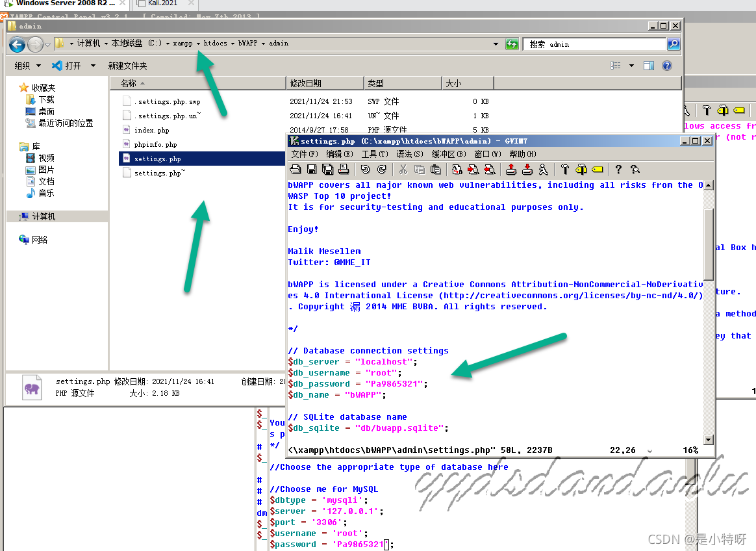Click the GVim build tags icon
This screenshot has width=756, height=551.
581,170
